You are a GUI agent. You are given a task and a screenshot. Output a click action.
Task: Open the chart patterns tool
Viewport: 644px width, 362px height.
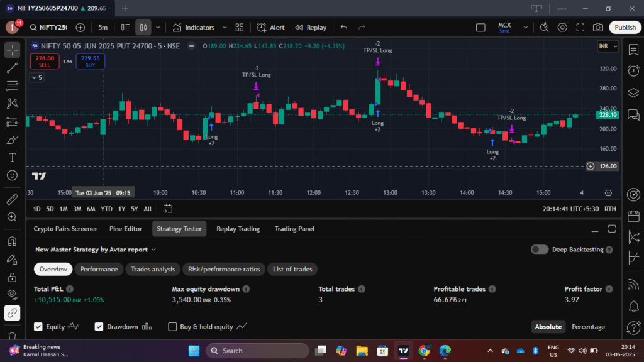tap(13, 104)
